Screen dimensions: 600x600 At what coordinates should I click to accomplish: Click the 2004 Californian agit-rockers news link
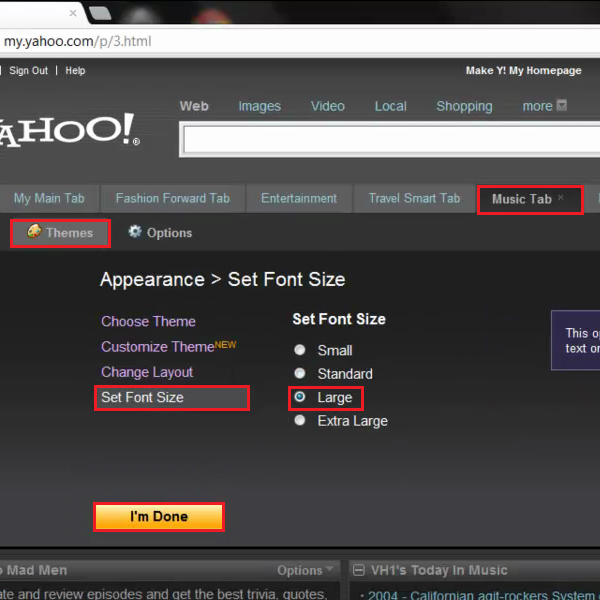click(484, 595)
